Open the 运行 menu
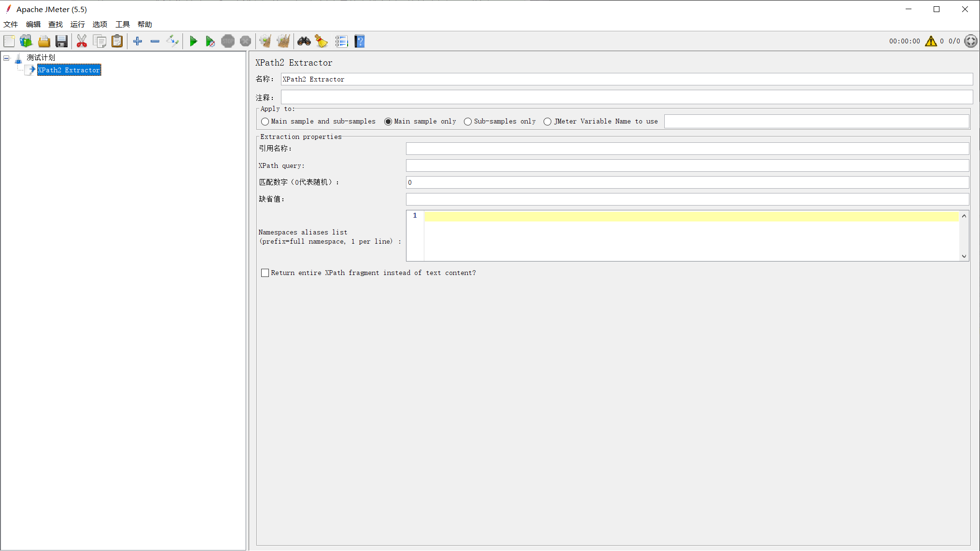The height and width of the screenshot is (551, 980). (77, 24)
